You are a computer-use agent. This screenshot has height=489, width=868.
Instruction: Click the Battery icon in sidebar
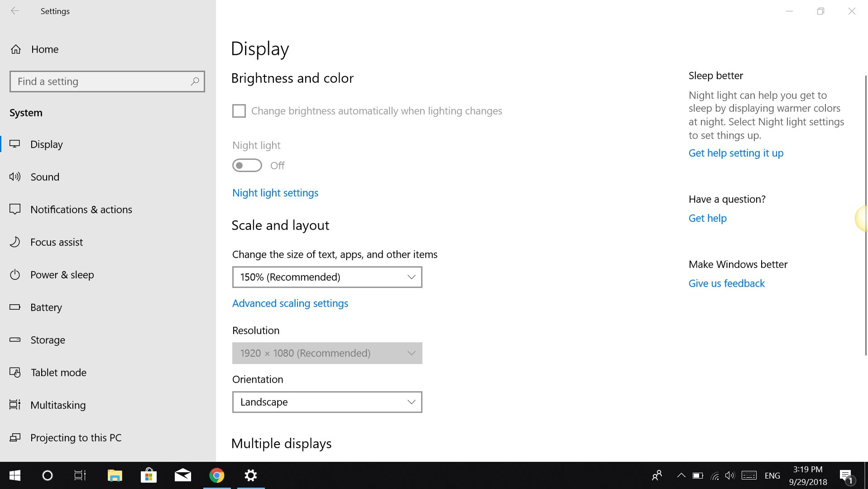point(15,307)
